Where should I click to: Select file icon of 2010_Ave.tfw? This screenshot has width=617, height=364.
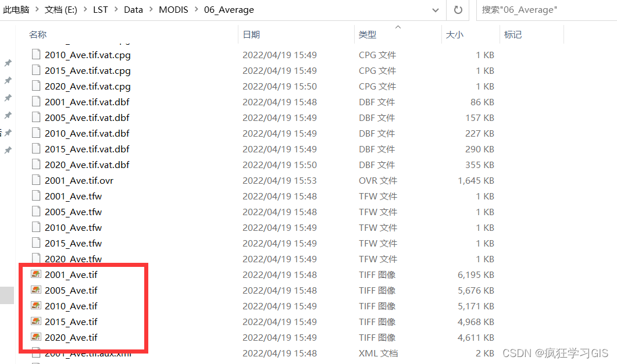pos(36,227)
